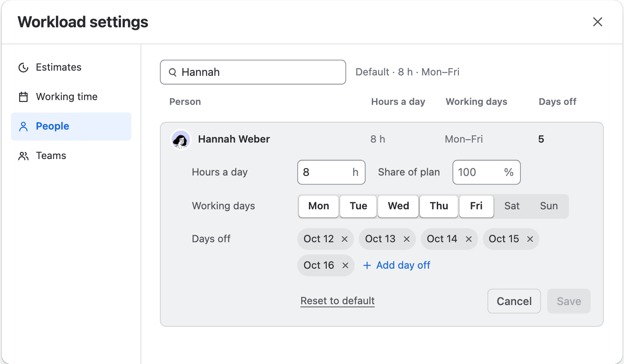
Task: Focus the Hannah search field
Action: coord(253,72)
